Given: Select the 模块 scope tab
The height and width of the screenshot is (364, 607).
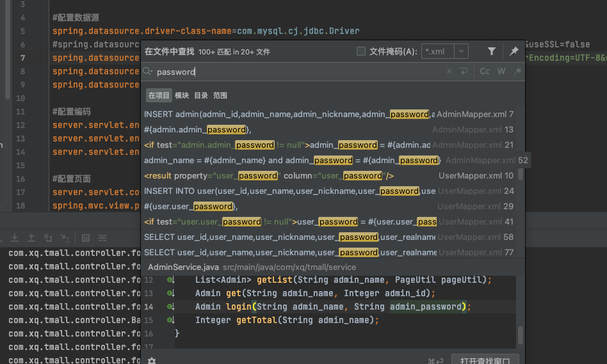Looking at the screenshot, I should [182, 95].
